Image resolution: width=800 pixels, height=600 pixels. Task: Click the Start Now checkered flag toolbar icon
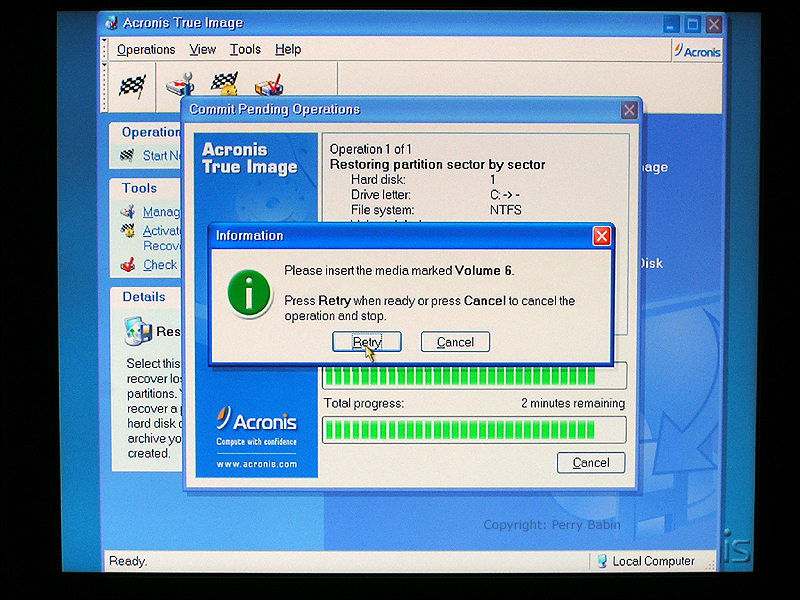[x=132, y=86]
